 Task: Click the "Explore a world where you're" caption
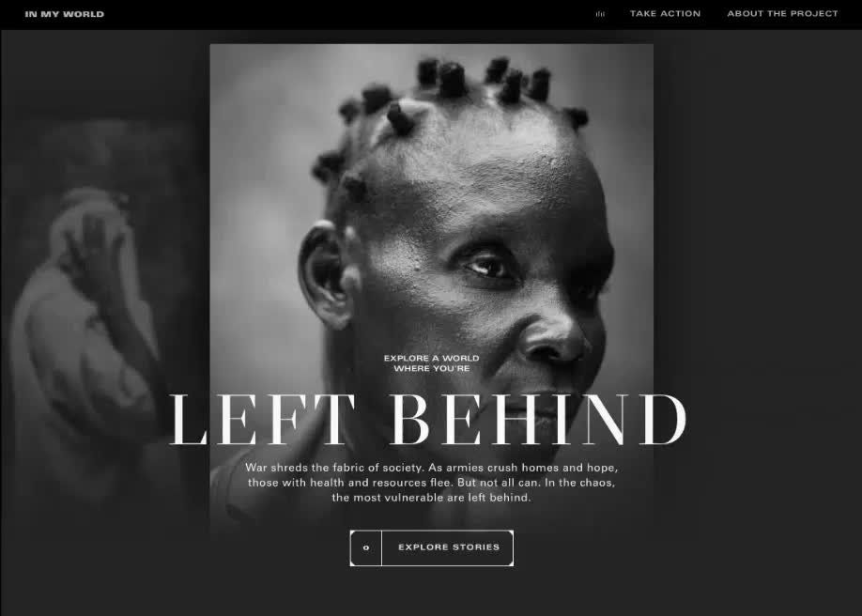click(x=432, y=363)
